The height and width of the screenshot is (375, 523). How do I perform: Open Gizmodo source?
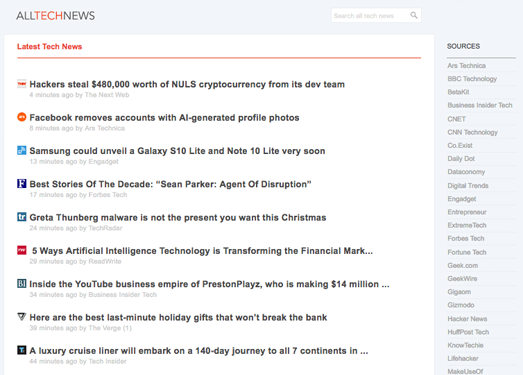[461, 305]
